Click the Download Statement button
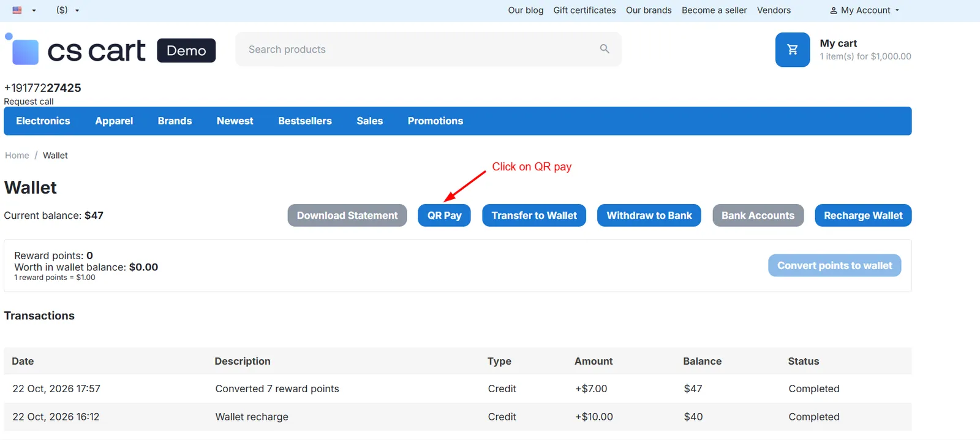 coord(347,215)
